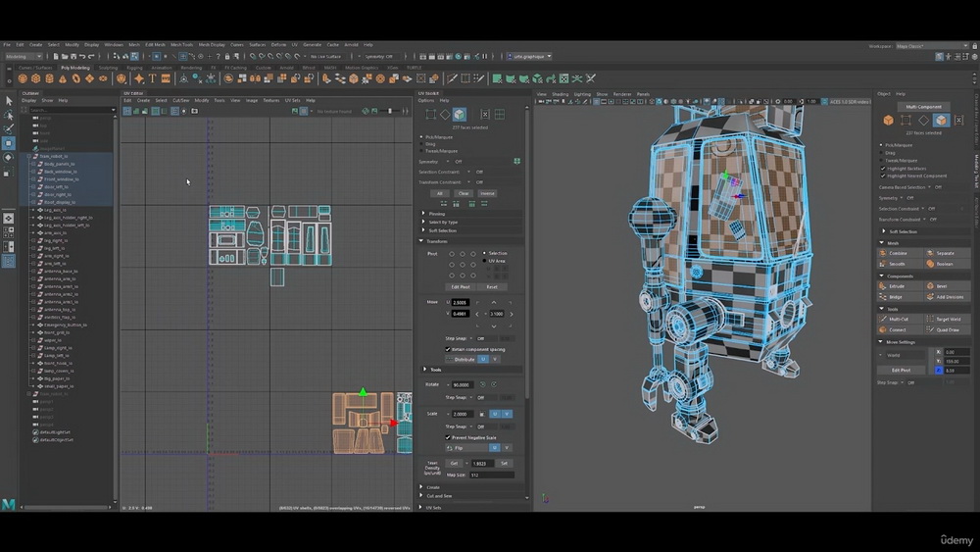Create a polygon cube from the shelf

coord(35,78)
